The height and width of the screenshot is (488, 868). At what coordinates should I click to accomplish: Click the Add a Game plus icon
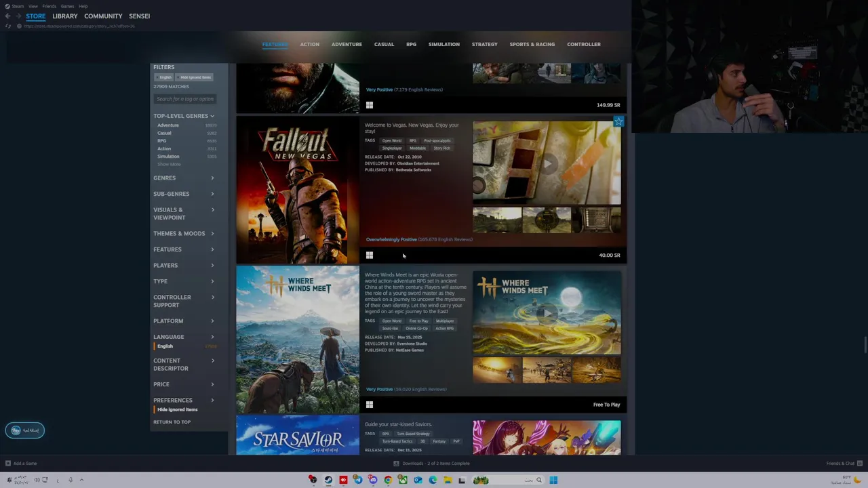pyautogui.click(x=8, y=464)
